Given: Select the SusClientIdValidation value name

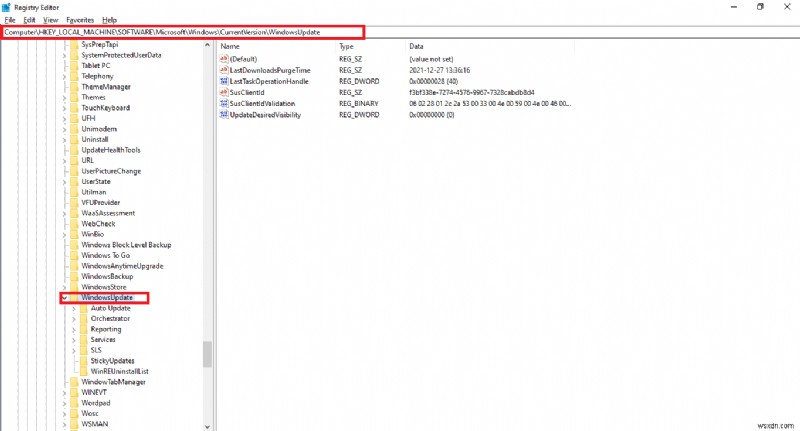Looking at the screenshot, I should (x=262, y=104).
